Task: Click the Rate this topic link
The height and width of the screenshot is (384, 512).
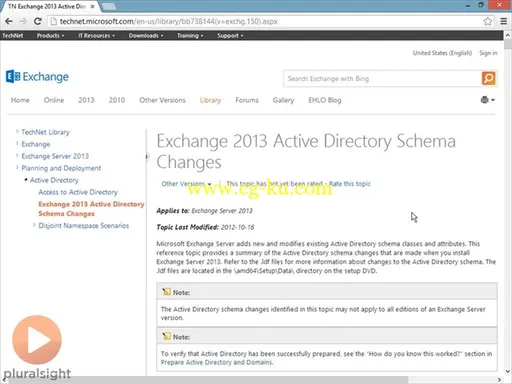Action: coord(350,184)
